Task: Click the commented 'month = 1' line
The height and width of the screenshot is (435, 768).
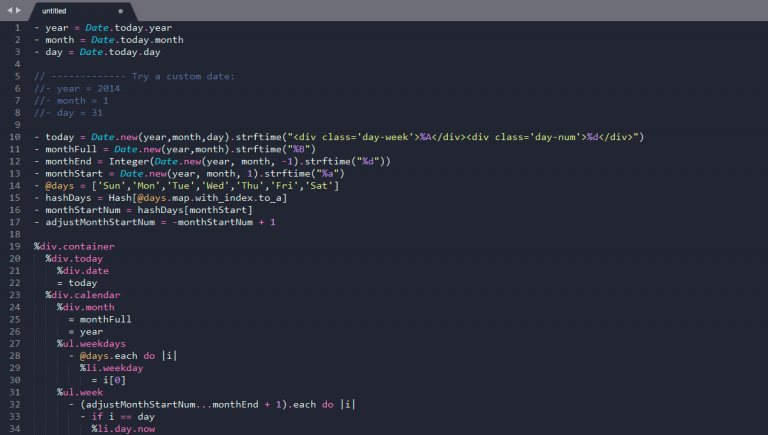Action: pyautogui.click(x=72, y=101)
